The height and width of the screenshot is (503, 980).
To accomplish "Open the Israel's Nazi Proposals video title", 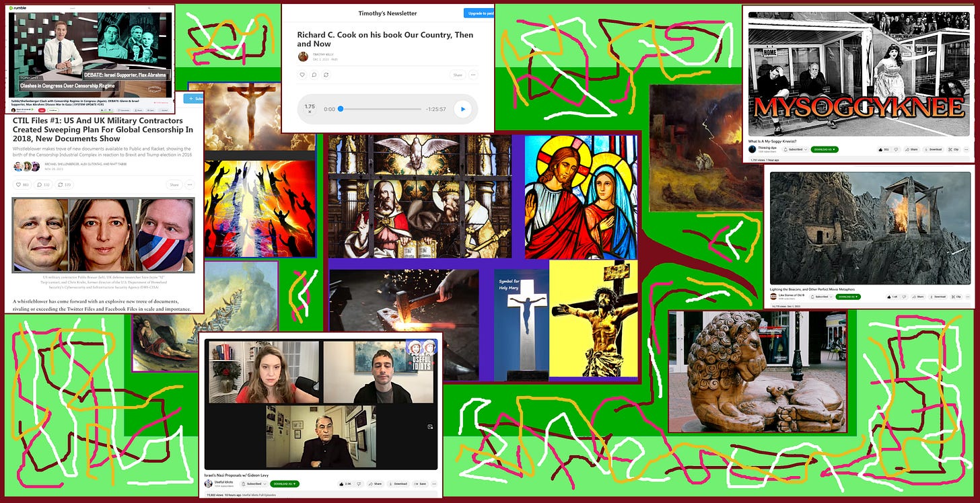I will [x=236, y=475].
